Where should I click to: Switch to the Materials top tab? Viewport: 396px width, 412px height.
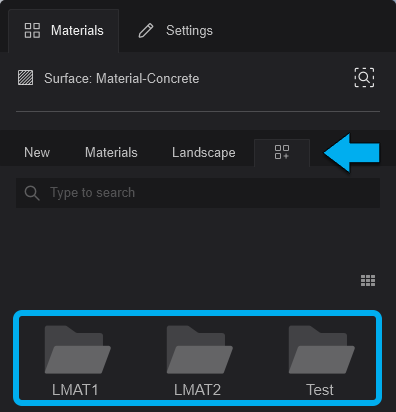64,31
